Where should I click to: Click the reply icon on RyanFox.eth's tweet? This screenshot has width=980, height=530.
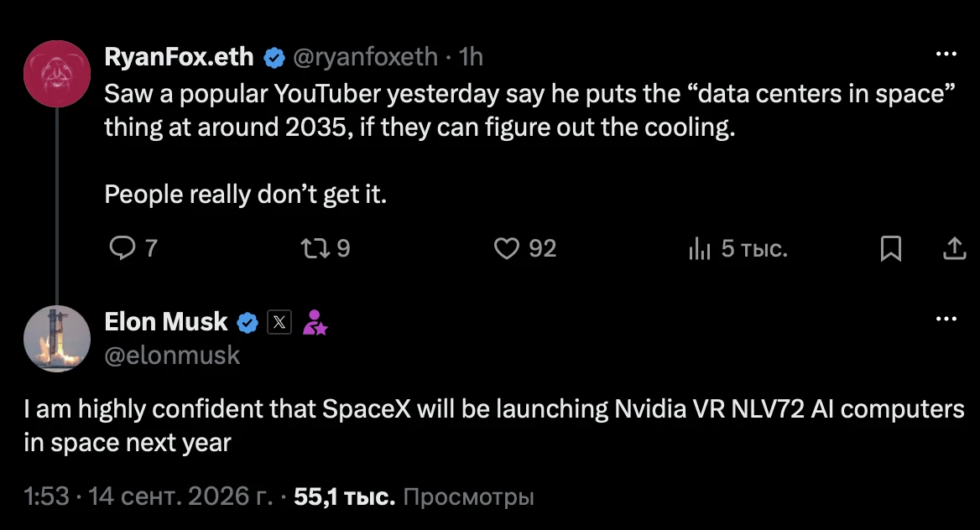(122, 248)
